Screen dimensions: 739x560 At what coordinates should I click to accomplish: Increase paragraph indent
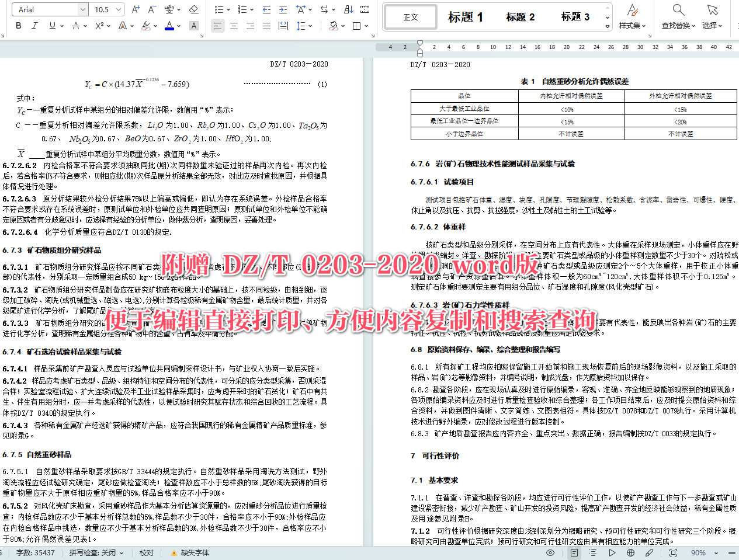tap(282, 9)
